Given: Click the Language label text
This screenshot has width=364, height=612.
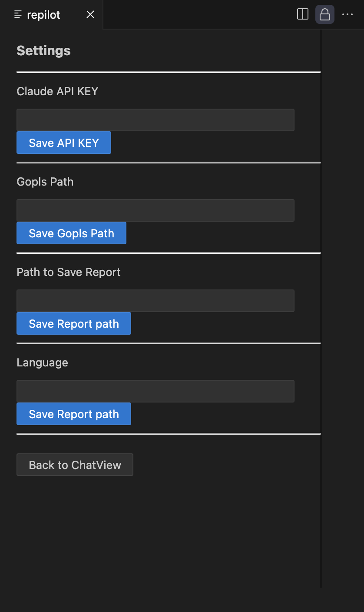Looking at the screenshot, I should click(42, 363).
